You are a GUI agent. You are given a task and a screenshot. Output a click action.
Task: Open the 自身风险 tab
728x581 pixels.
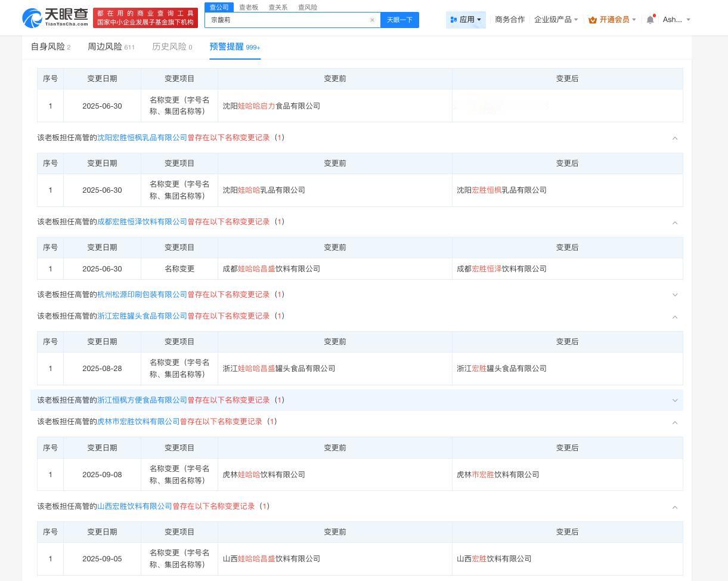click(x=51, y=47)
